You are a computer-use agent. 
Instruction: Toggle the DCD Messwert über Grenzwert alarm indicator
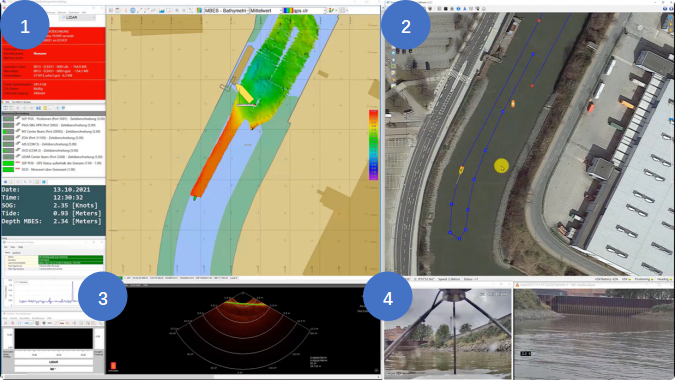tap(8, 170)
